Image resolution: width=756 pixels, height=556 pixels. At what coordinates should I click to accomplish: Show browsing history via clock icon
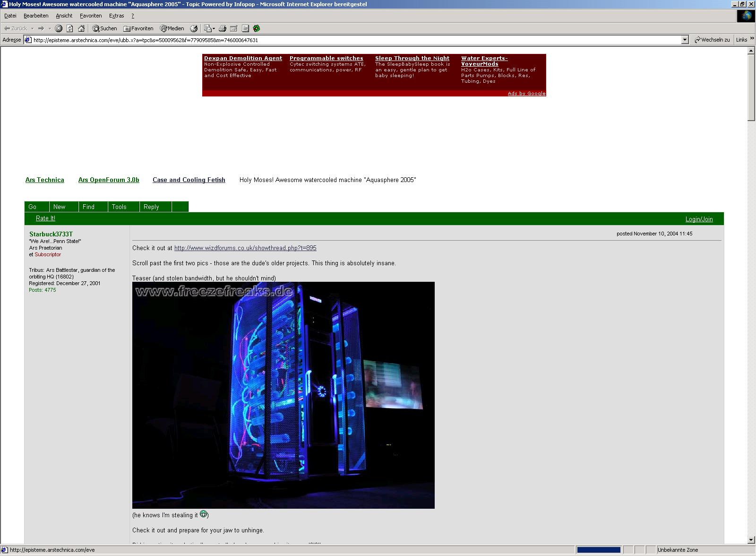[x=194, y=28]
